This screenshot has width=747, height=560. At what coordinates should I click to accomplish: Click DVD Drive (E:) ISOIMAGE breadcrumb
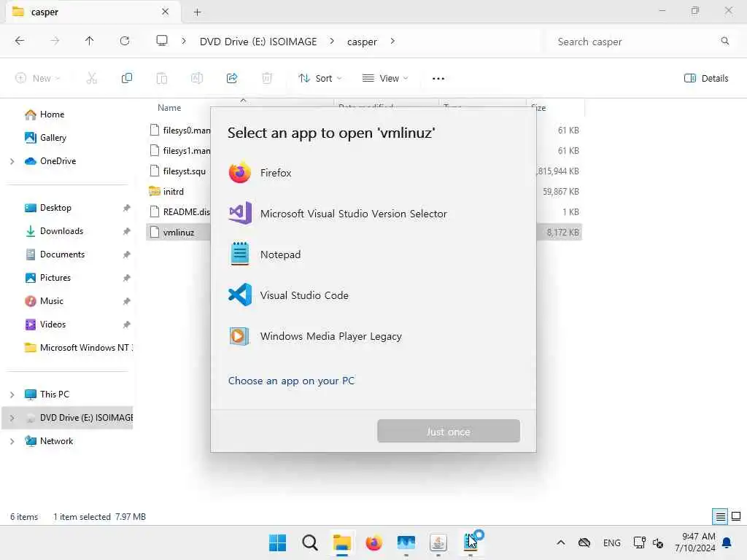click(x=258, y=42)
